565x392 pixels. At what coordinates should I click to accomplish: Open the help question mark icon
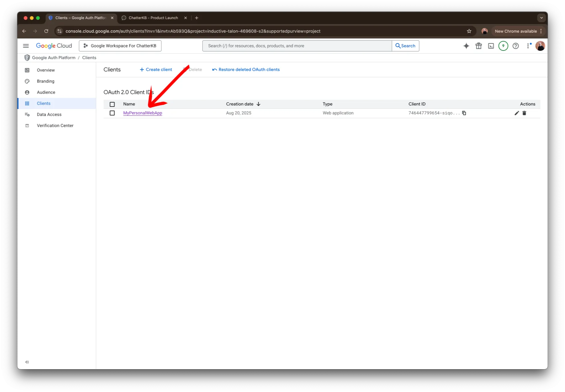click(515, 46)
